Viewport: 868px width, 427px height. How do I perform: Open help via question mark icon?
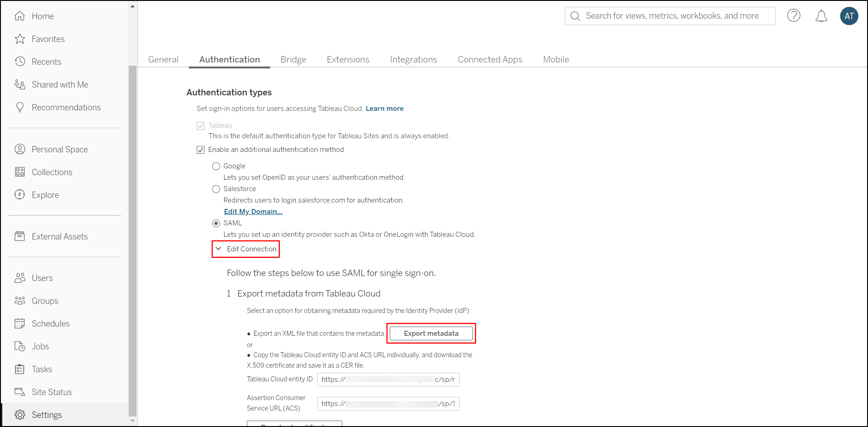794,16
